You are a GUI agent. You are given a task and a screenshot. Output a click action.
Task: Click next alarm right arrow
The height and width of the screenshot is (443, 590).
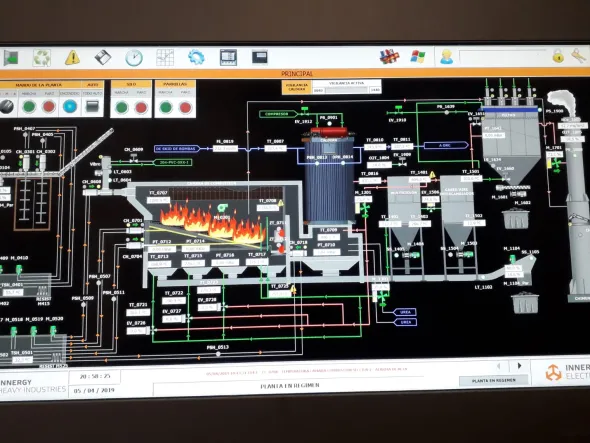point(520,366)
